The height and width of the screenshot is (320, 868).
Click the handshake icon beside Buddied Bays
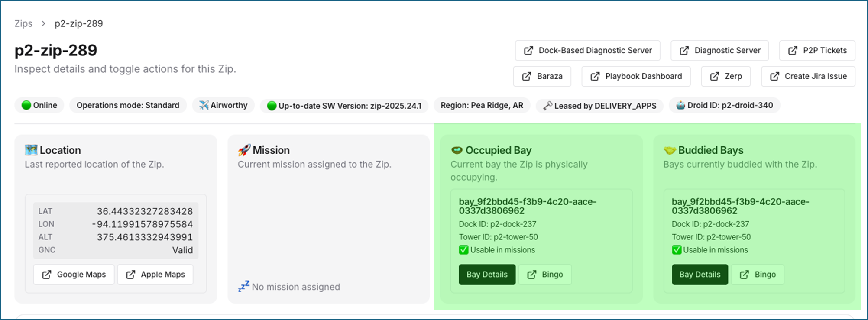pyautogui.click(x=670, y=150)
